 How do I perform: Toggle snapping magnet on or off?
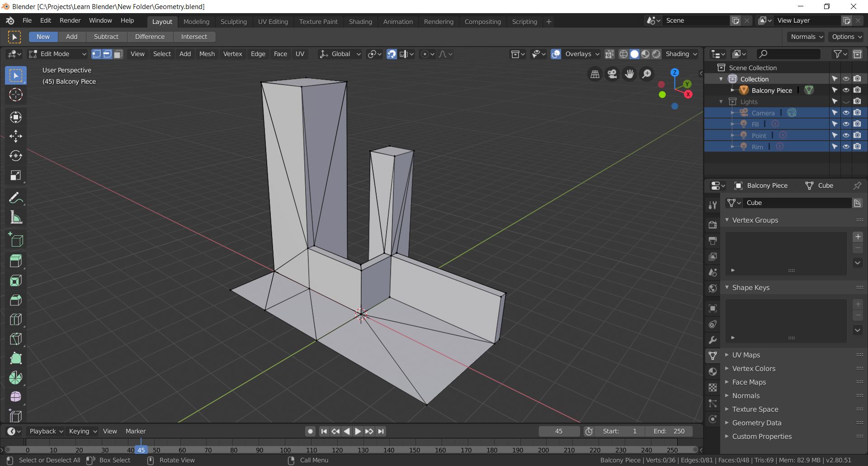click(x=392, y=54)
